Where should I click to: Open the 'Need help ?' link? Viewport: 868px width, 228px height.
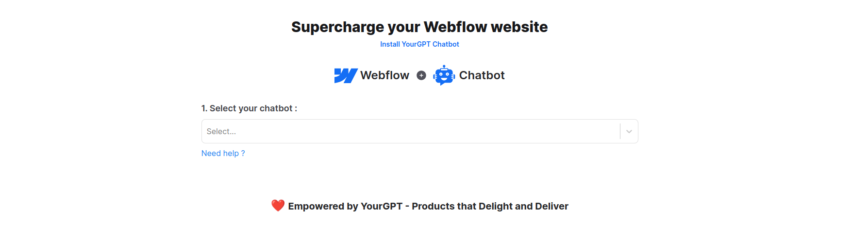223,153
